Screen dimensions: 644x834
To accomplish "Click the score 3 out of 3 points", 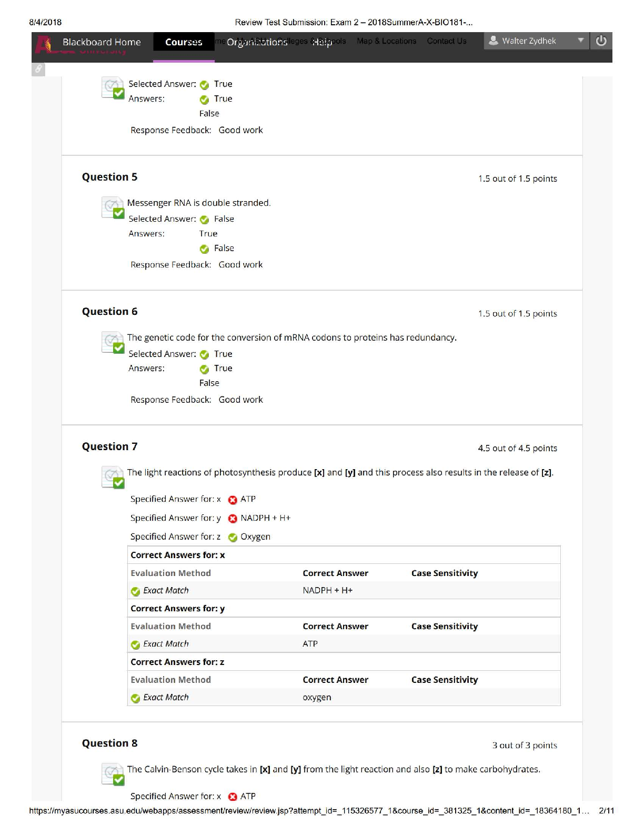I will pyautogui.click(x=525, y=745).
